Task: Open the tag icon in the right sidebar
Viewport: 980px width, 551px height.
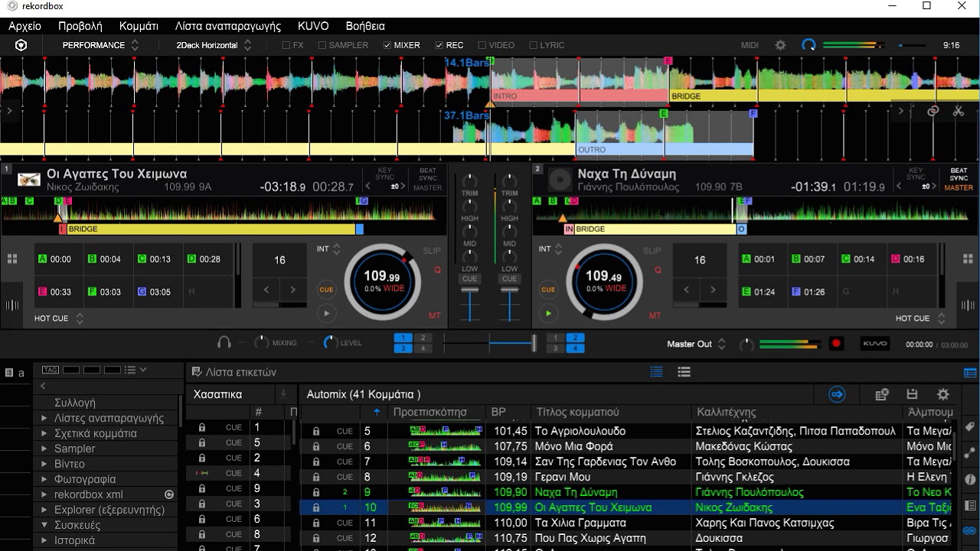Action: click(969, 427)
